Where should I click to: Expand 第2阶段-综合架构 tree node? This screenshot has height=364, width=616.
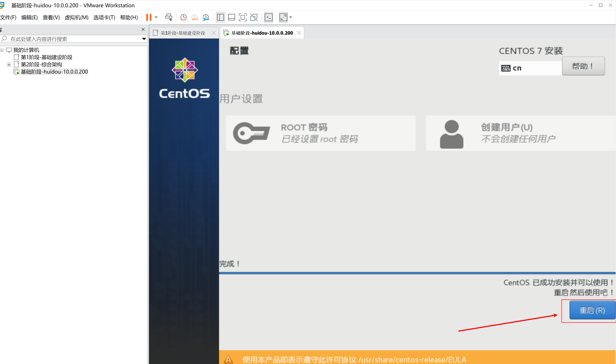pos(9,65)
